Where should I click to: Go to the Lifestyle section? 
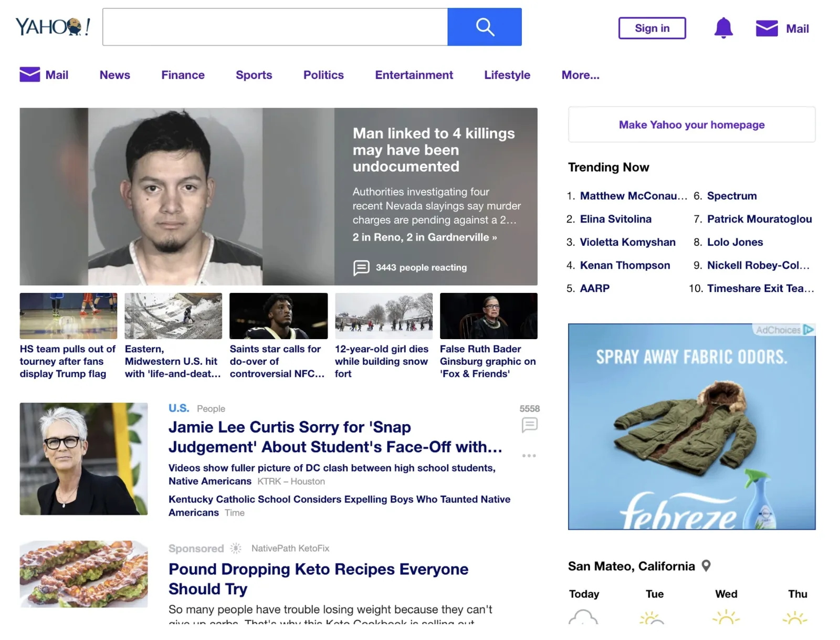click(507, 75)
